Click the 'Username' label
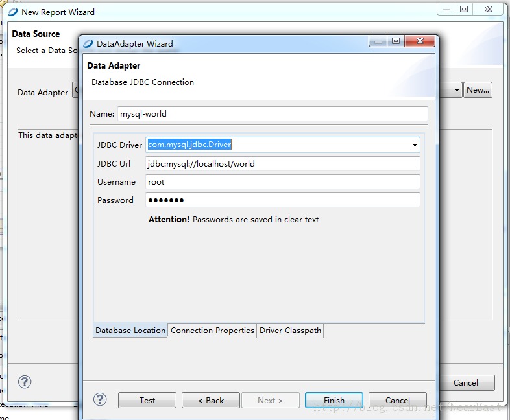Screen dimensions: 510x420 (116, 182)
